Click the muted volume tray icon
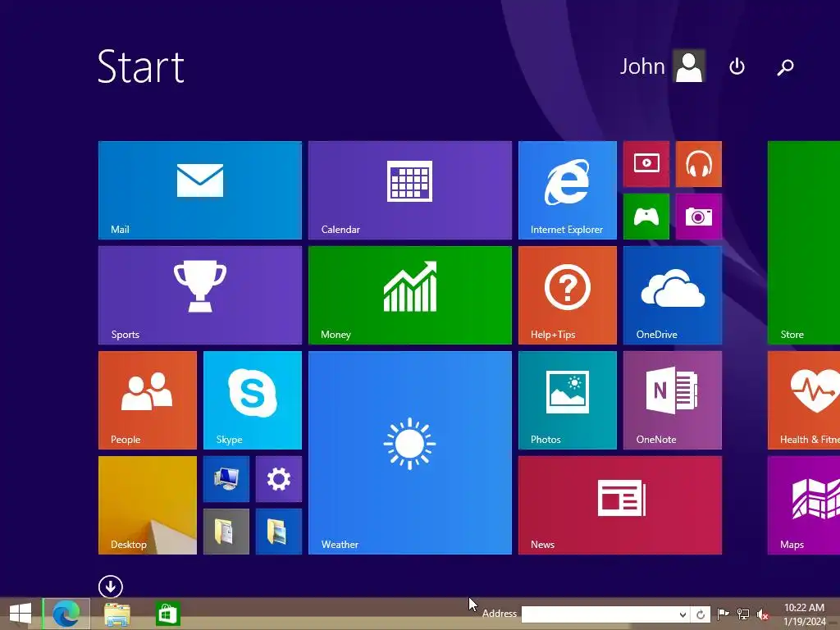Viewport: 840px width, 630px height. click(763, 614)
